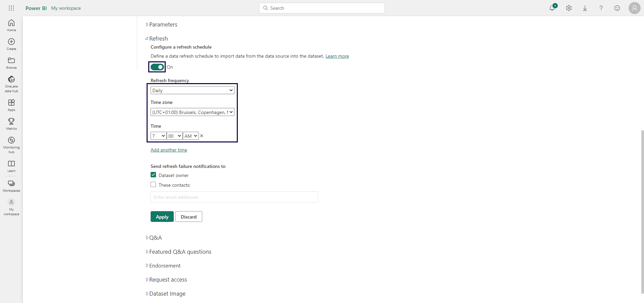644x303 pixels.
Task: Uncheck the Dataset owner checkbox
Action: (153, 175)
